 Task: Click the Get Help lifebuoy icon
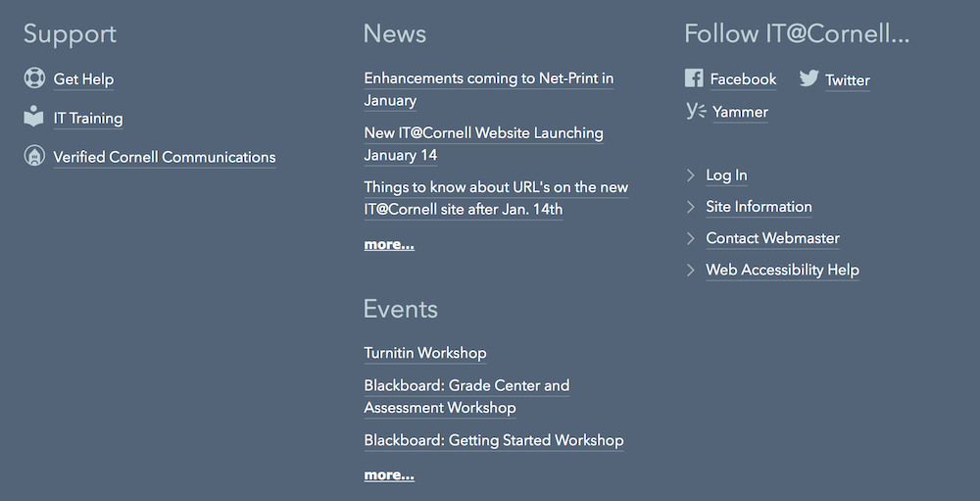pos(34,77)
